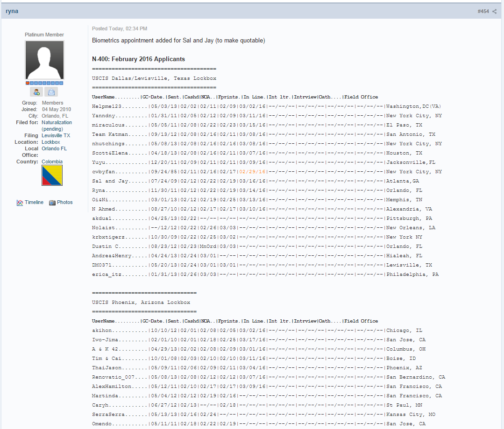Open the Timeline text link
This screenshot has height=429, width=504.
pos(34,202)
